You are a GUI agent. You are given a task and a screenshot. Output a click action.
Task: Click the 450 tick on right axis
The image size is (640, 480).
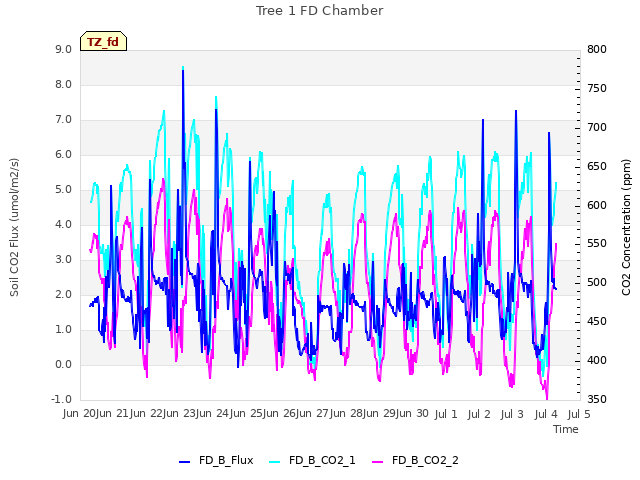click(x=597, y=322)
